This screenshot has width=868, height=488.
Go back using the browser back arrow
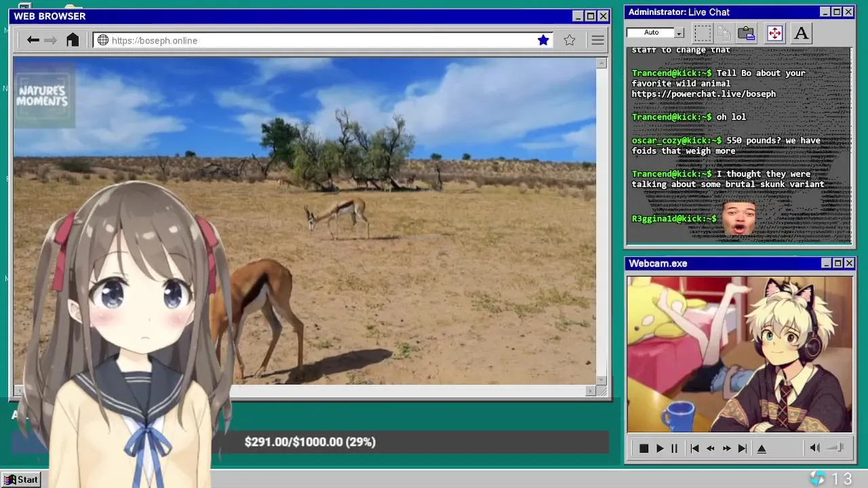pos(33,40)
